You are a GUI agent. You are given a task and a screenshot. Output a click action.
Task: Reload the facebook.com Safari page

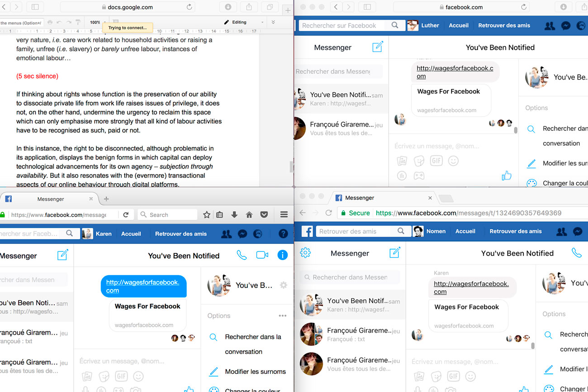point(524,7)
